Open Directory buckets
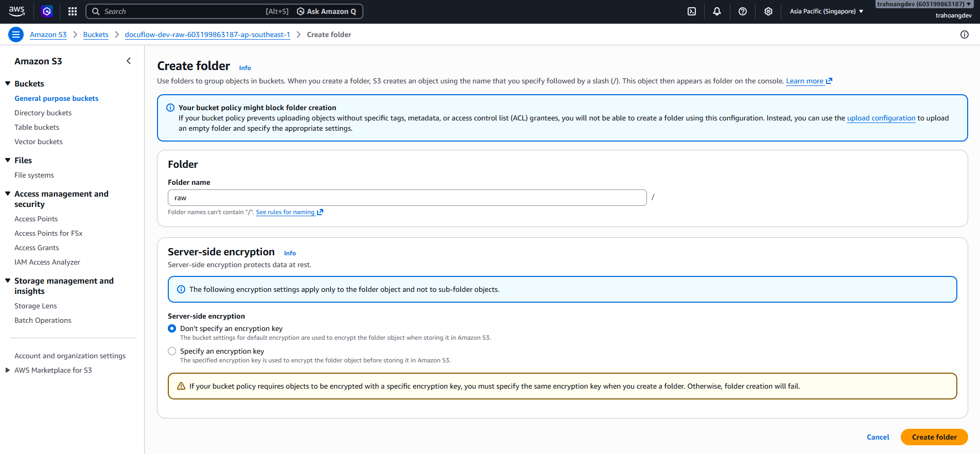 (x=43, y=113)
